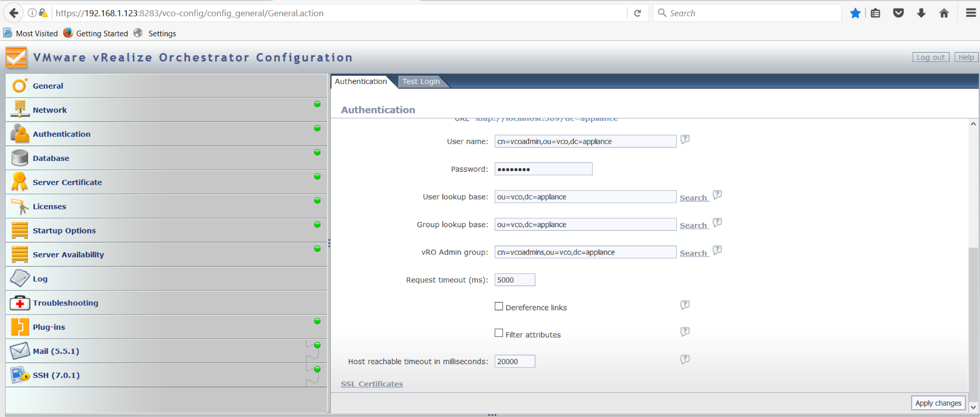Click the Database cylinder icon
Image resolution: width=980 pixels, height=417 pixels.
pos(19,158)
